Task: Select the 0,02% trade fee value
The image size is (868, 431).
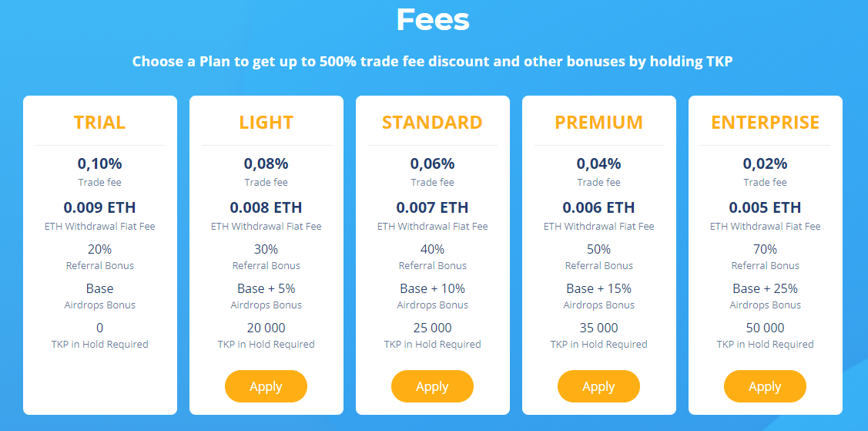Action: click(x=765, y=163)
